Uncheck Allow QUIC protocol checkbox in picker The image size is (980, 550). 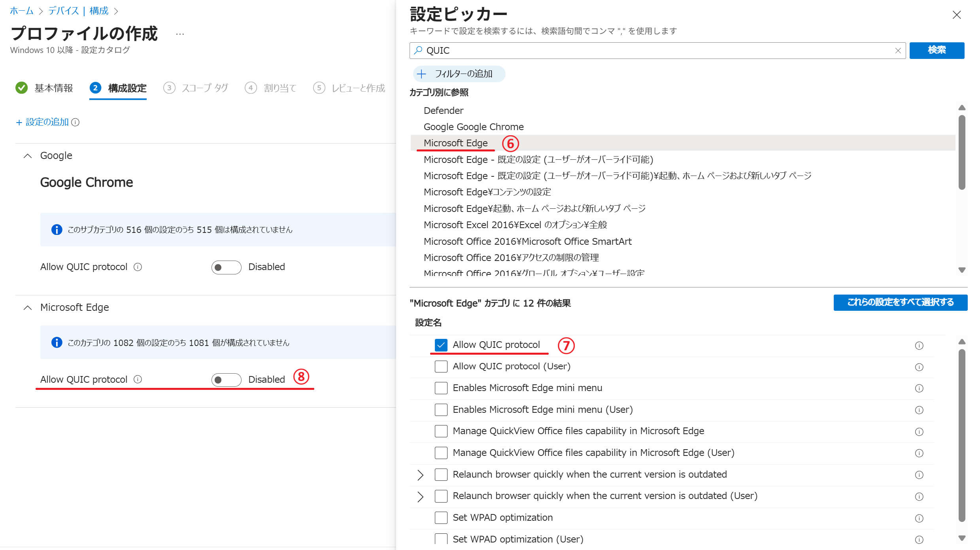click(x=441, y=345)
